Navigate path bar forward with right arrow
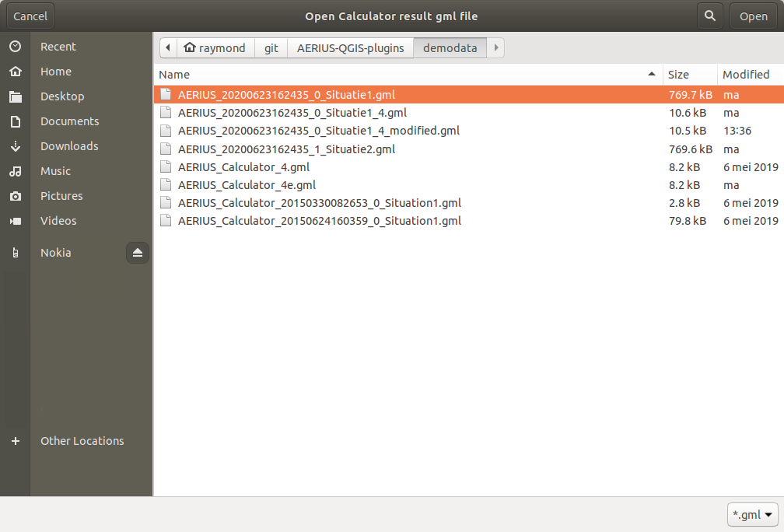This screenshot has height=532, width=784. [x=496, y=48]
